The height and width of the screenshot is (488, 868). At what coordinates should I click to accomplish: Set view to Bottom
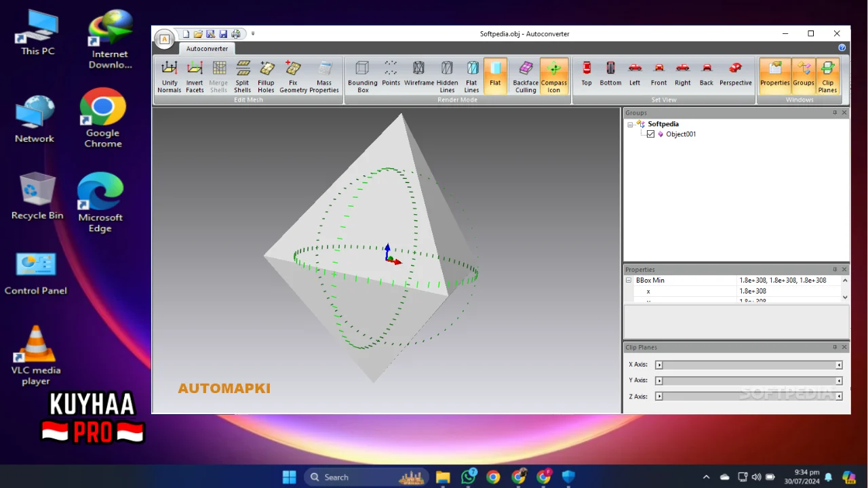pyautogui.click(x=610, y=73)
